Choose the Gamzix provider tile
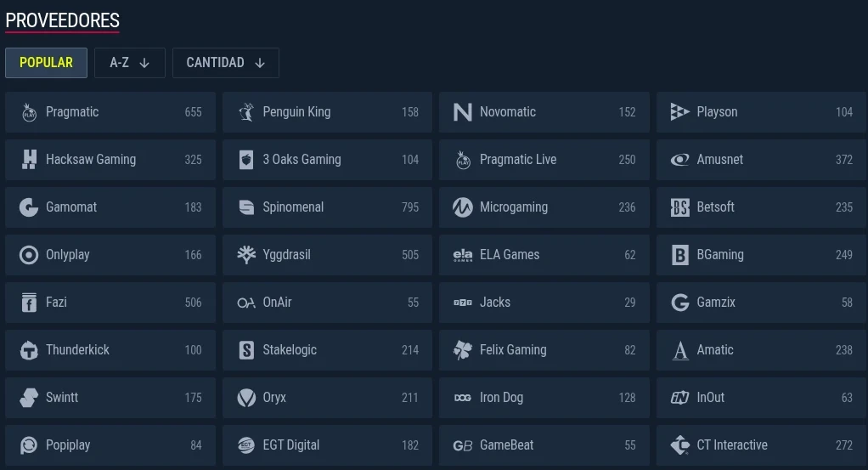Screen dimensions: 868x470 point(761,303)
